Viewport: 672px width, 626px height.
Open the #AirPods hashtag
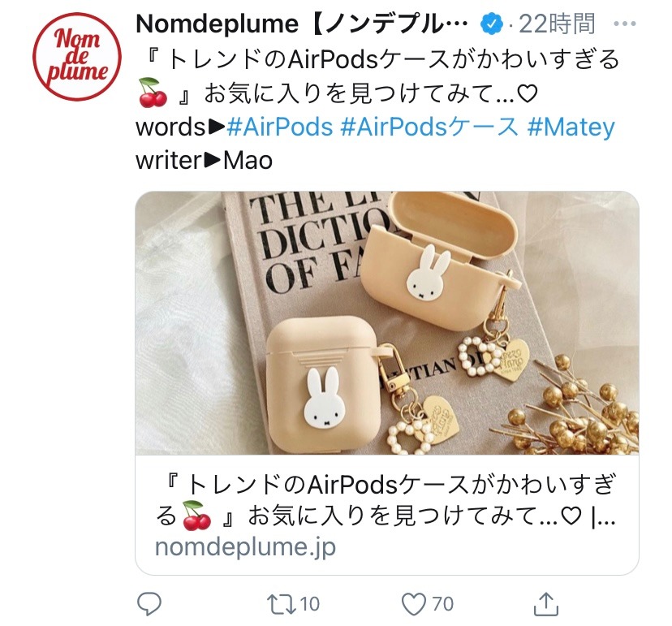(280, 127)
